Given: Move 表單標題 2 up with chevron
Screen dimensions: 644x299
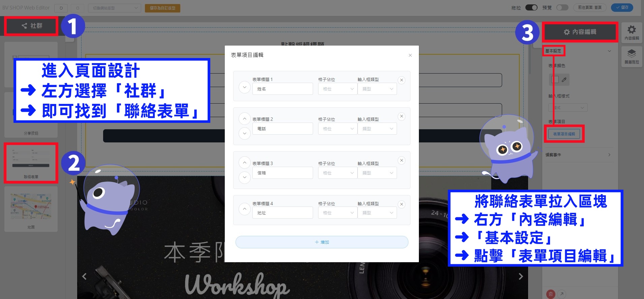Looking at the screenshot, I should [x=245, y=119].
